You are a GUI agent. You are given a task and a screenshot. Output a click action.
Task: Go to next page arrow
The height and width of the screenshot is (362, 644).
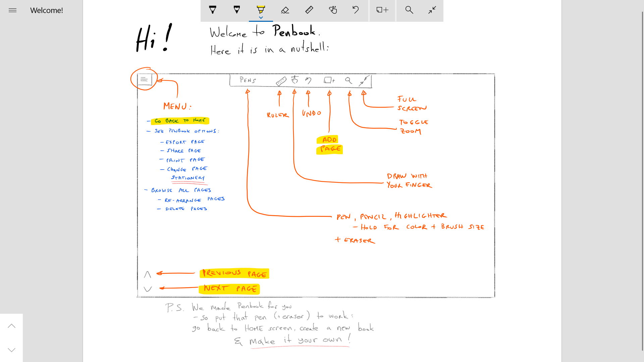(x=12, y=350)
